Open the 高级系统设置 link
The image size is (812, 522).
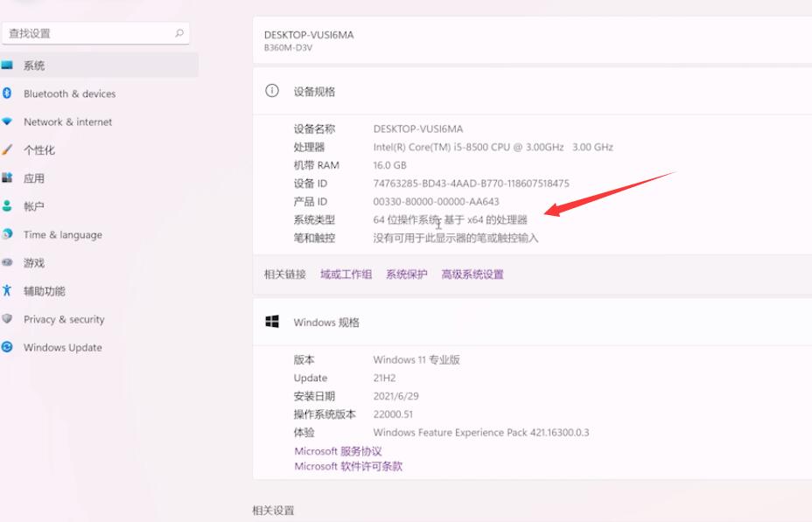point(472,275)
